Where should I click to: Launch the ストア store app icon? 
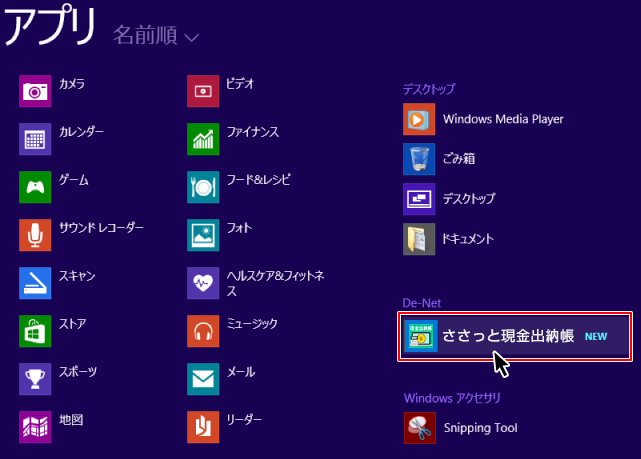[35, 331]
